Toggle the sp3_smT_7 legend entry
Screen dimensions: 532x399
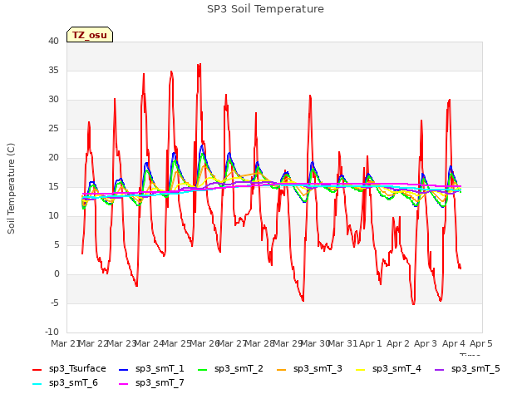151,383
